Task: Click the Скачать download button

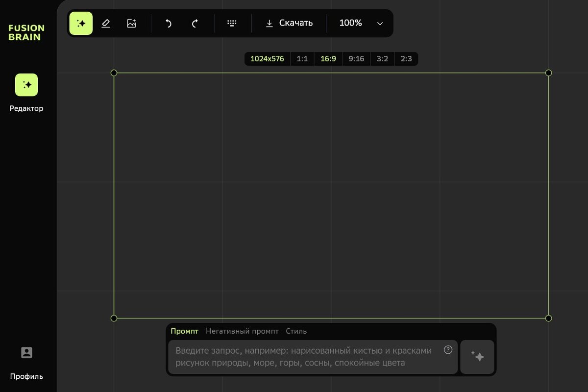Action: 289,23
